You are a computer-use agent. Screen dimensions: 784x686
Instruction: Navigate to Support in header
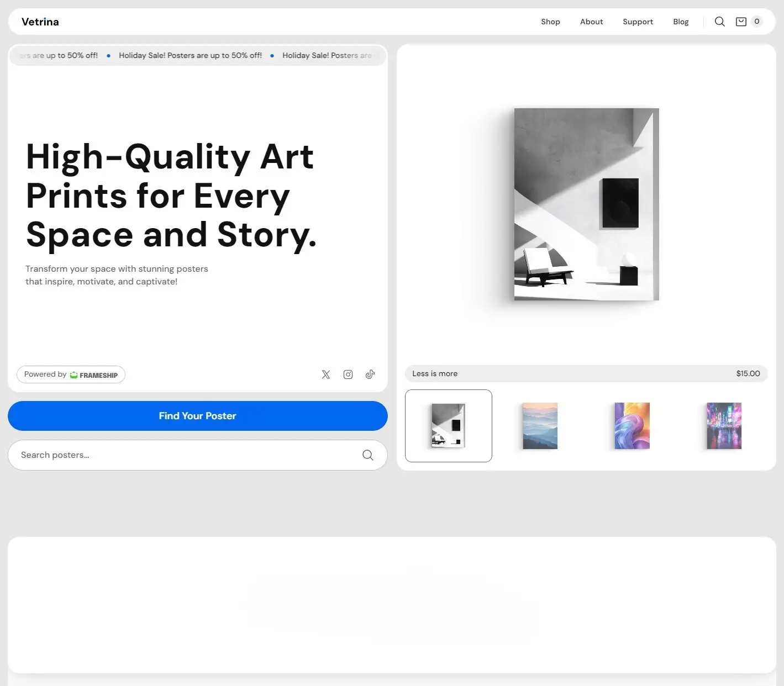(x=638, y=22)
